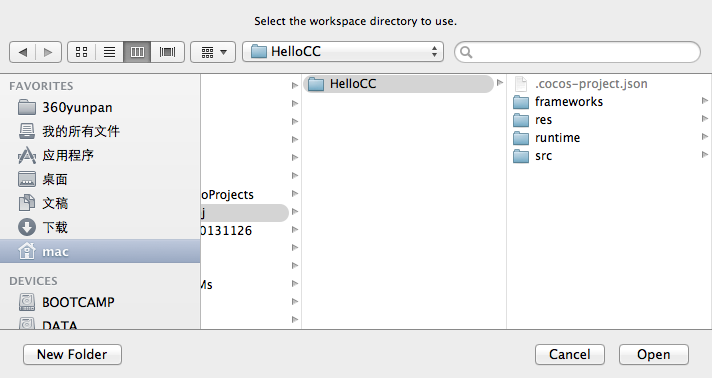Click the Open button

[x=653, y=354]
